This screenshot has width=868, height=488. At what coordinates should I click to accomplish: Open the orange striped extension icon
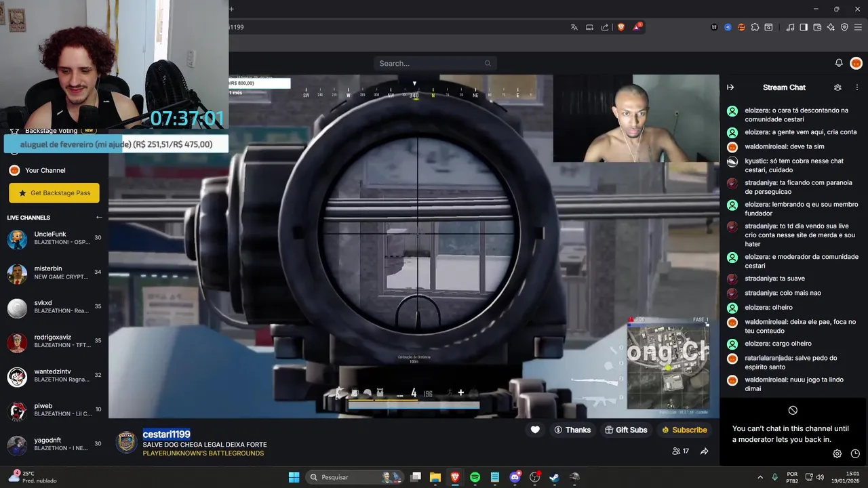click(x=741, y=27)
